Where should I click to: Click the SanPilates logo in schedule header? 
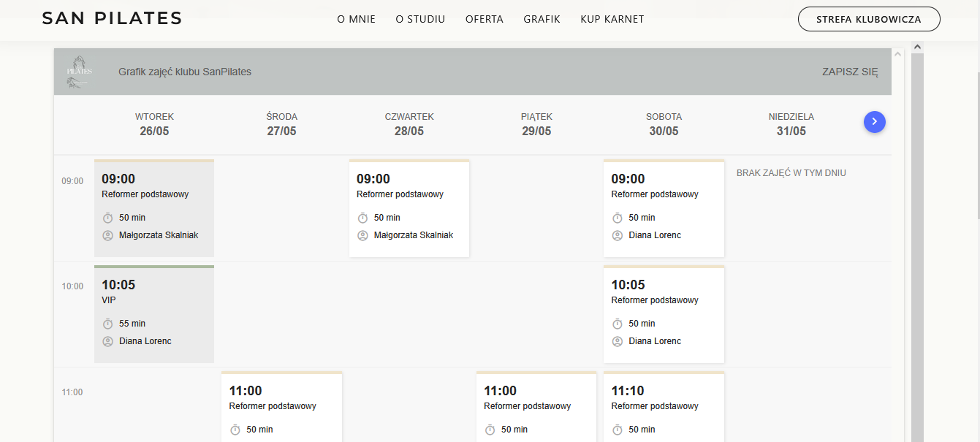[x=80, y=72]
